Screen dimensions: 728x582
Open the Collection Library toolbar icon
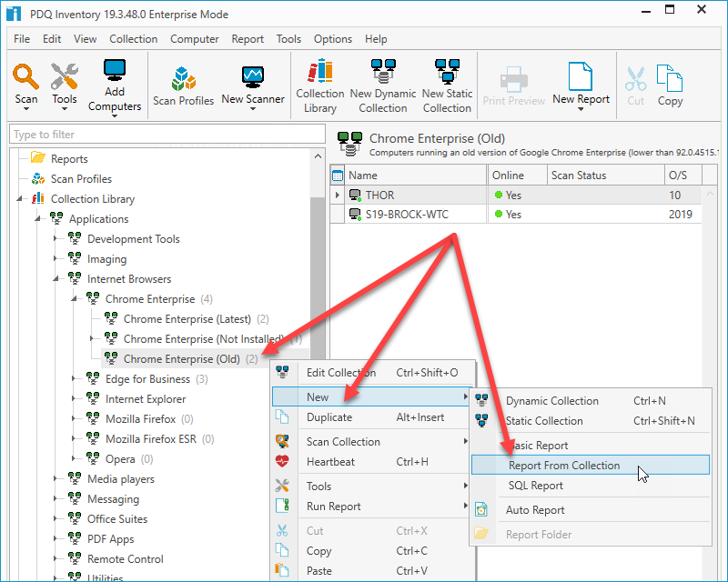tap(320, 71)
